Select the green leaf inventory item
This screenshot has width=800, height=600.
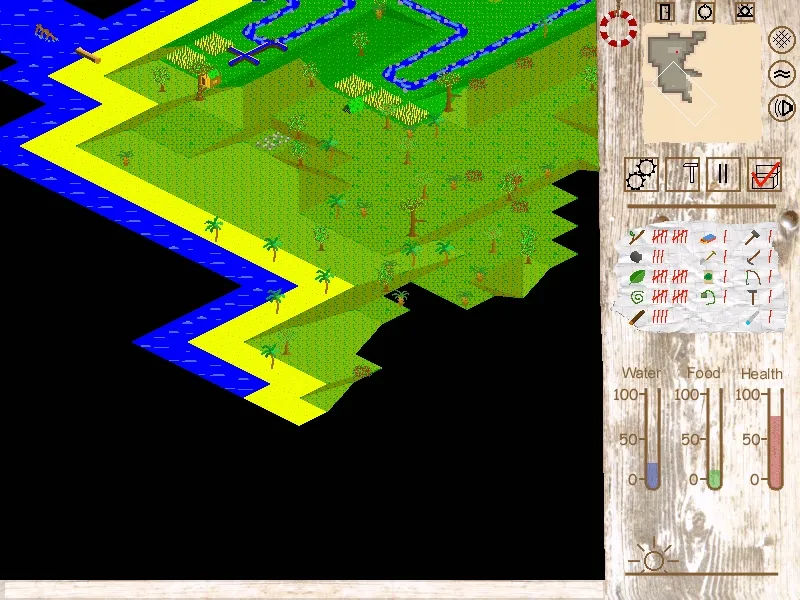pyautogui.click(x=637, y=277)
